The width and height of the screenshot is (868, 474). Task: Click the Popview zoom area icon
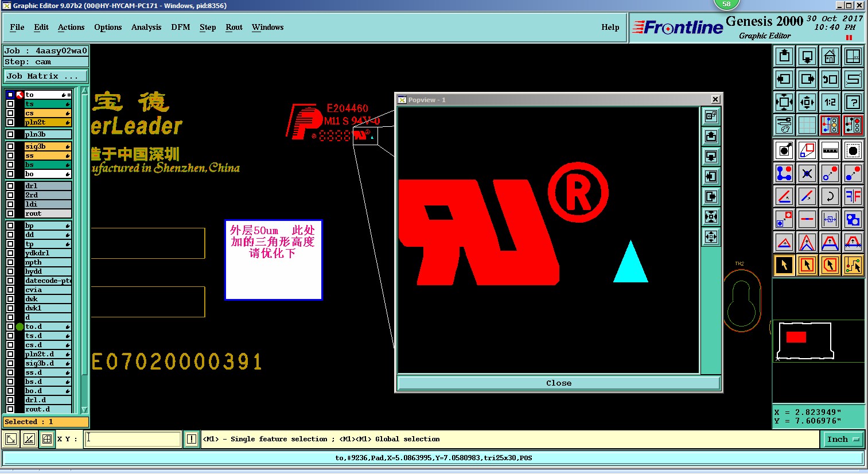click(711, 116)
